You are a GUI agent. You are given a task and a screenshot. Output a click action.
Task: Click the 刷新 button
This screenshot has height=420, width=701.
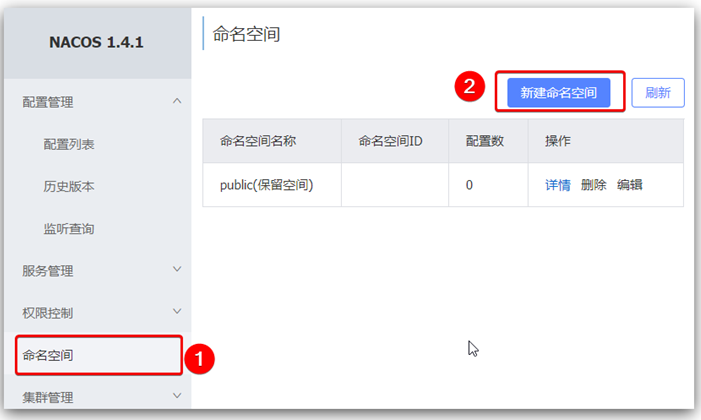(x=658, y=93)
